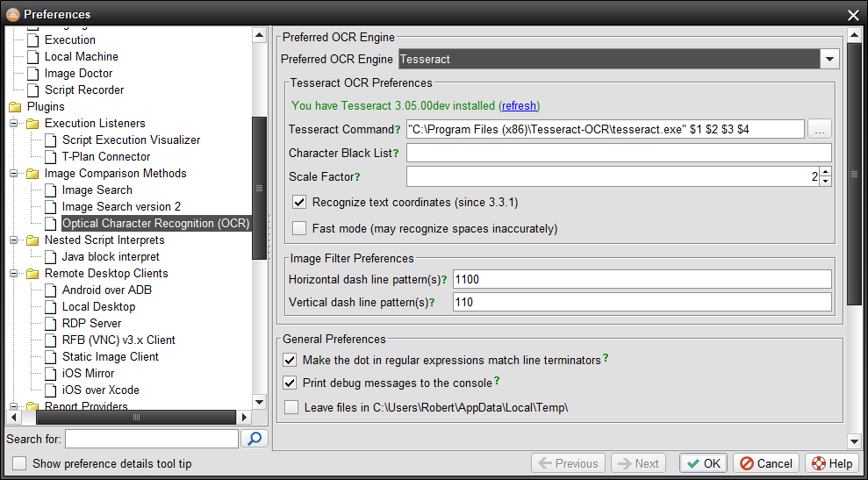Select Image Search version 2 tree item
Screen dimensions: 868x480
tap(121, 207)
